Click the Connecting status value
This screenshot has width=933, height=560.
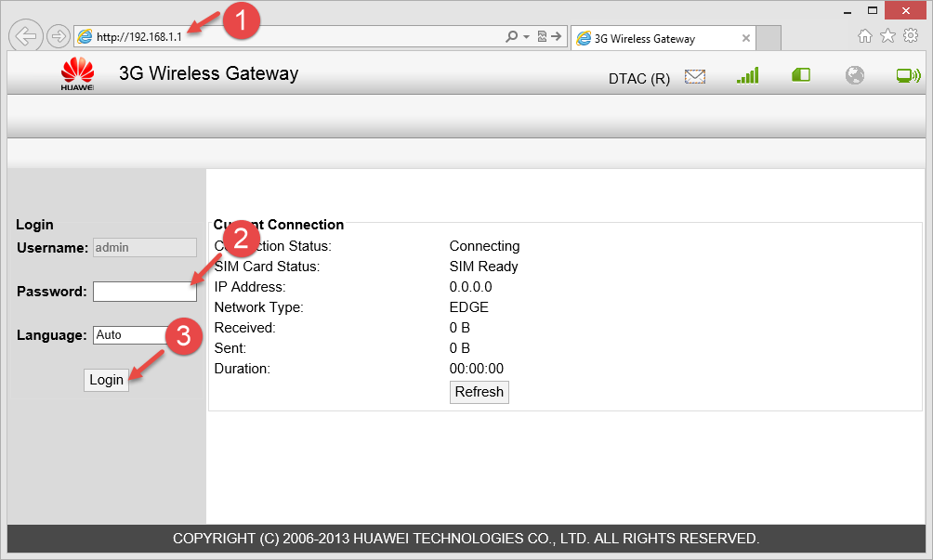pos(484,246)
